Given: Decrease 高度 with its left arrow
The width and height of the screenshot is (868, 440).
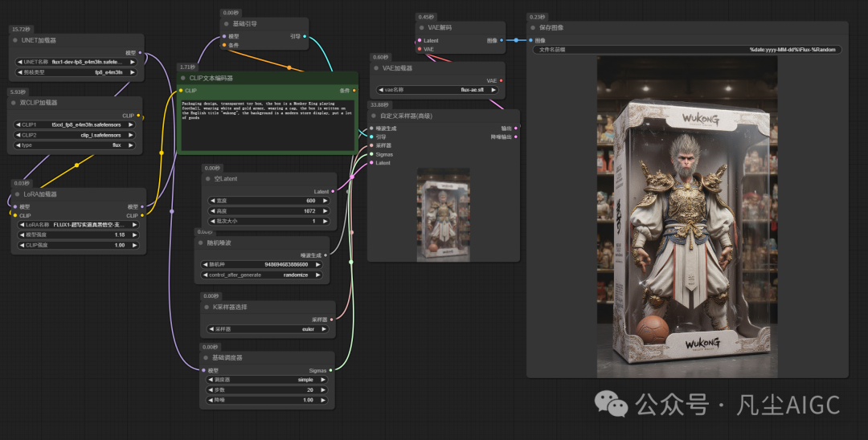Looking at the screenshot, I should (x=212, y=210).
